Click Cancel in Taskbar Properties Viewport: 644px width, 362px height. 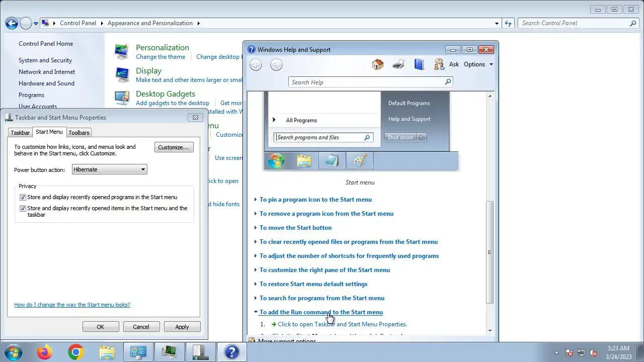(x=141, y=327)
